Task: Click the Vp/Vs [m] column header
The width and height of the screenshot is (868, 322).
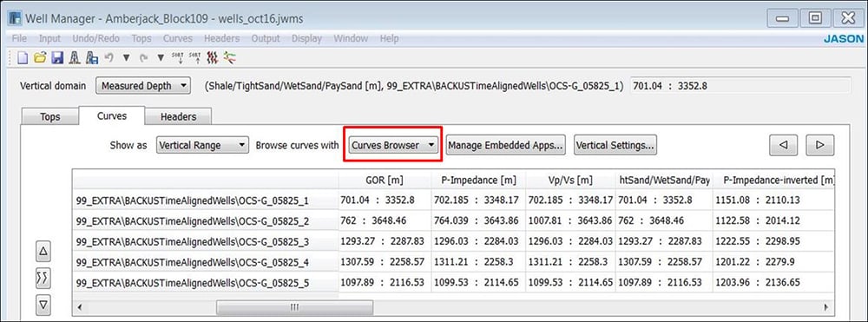Action: coord(571,181)
